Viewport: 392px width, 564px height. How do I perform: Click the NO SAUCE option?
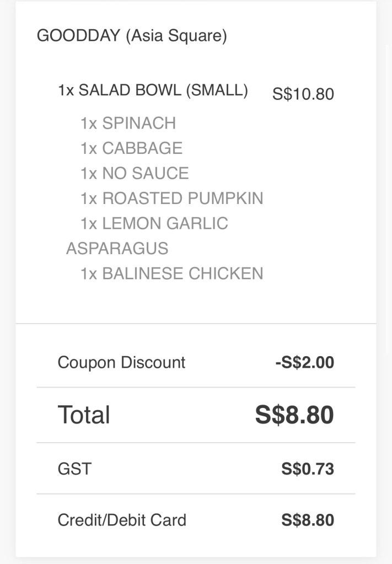point(135,173)
